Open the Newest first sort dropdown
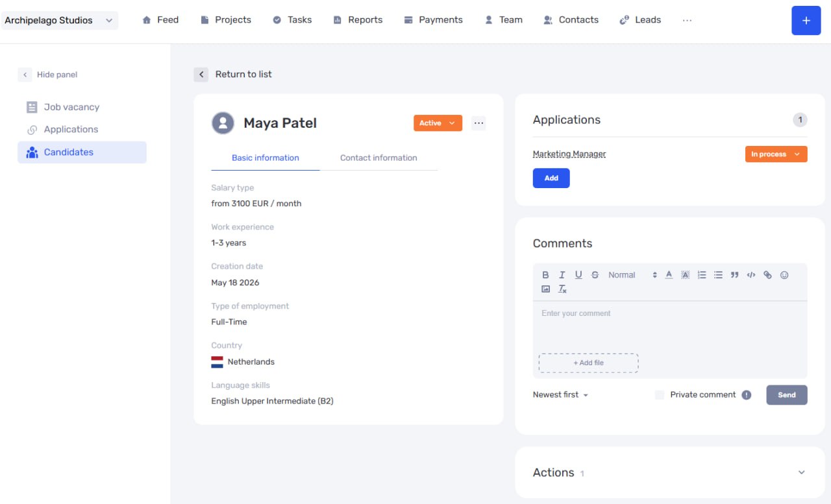 point(560,395)
